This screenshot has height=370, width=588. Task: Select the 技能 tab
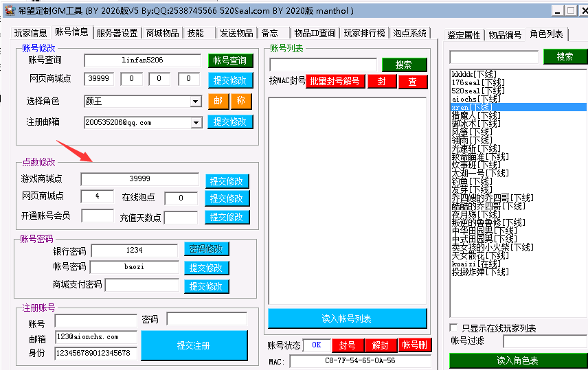pyautogui.click(x=195, y=33)
